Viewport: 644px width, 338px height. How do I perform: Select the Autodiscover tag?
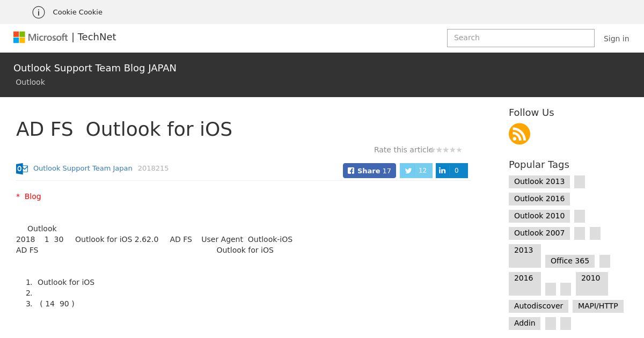pos(538,306)
